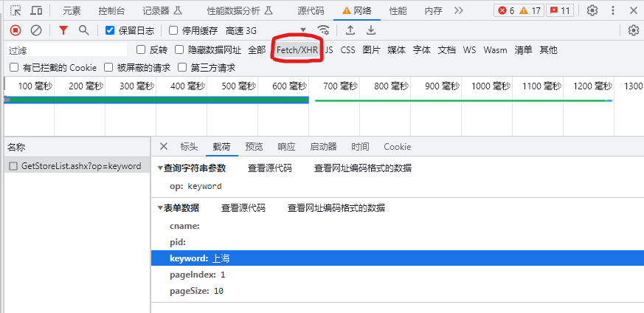Screen dimensions: 644x313
Task: Click the 过滤 filter text field
Action: coord(67,50)
